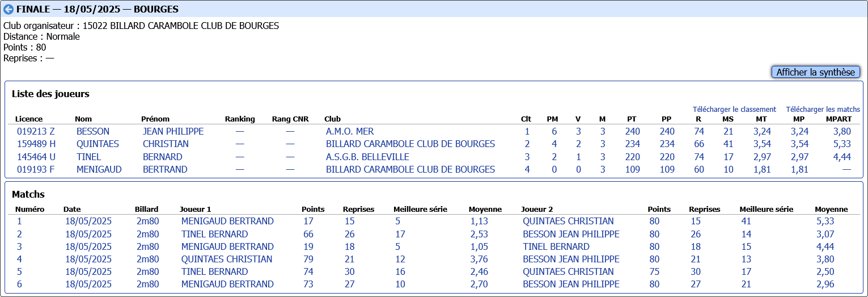This screenshot has width=868, height=297.
Task: Click the Rang CNR column header
Action: [290, 119]
